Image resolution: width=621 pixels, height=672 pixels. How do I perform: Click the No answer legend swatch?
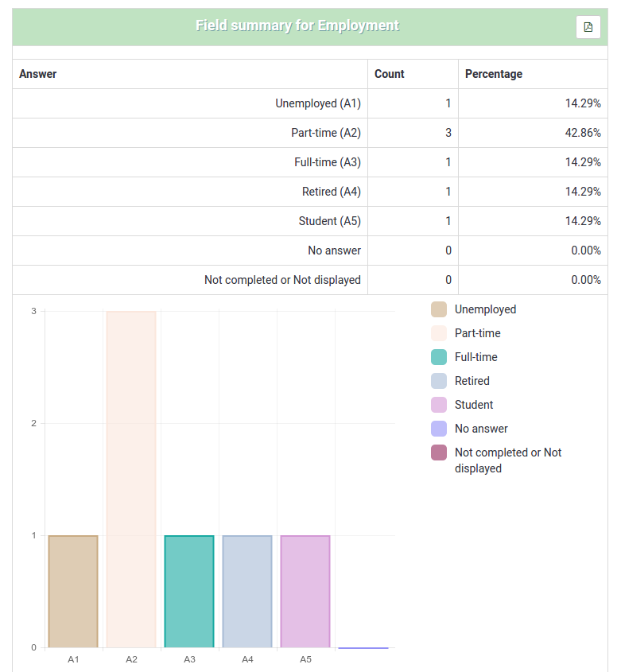coord(439,429)
